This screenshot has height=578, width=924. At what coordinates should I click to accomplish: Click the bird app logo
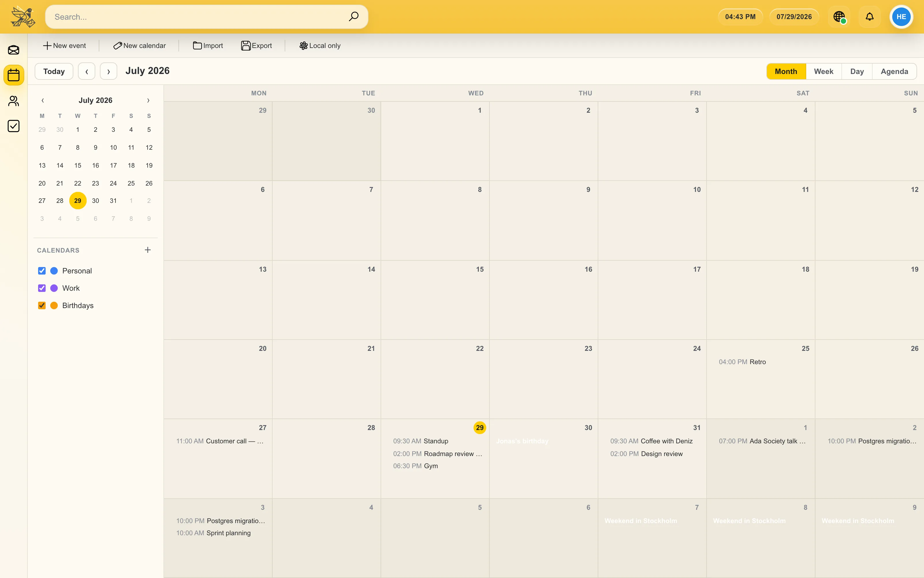coord(23,17)
